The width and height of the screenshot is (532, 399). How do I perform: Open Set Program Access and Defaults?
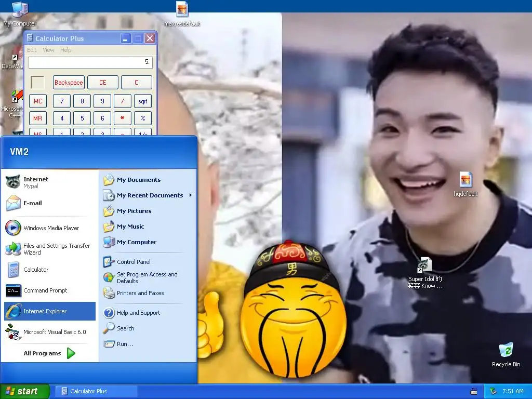point(148,277)
